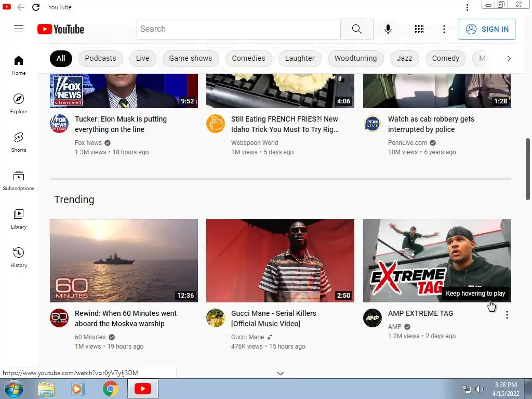Viewport: 532px width, 399px height.
Task: Click the Gucci Mane channel avatar
Action: (x=216, y=318)
